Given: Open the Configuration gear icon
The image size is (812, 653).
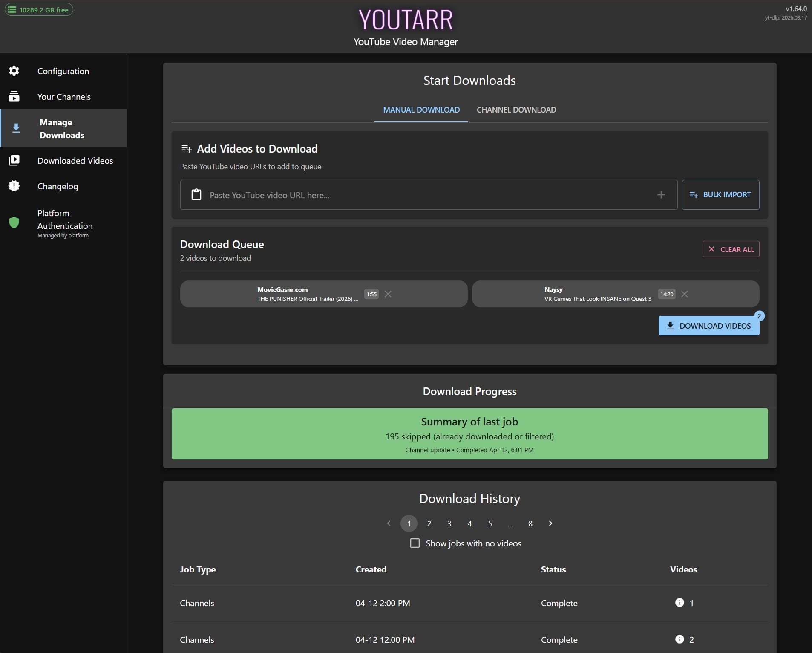Looking at the screenshot, I should coord(14,71).
